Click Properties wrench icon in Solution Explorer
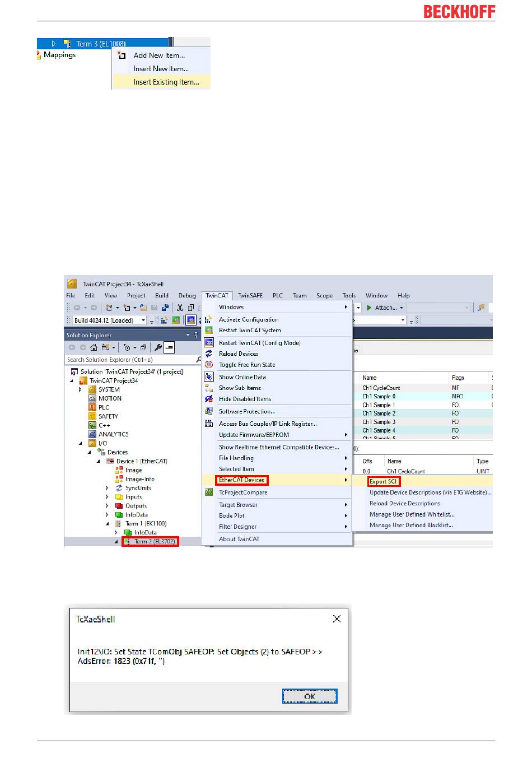This screenshot has height=767, width=532. pos(158,347)
